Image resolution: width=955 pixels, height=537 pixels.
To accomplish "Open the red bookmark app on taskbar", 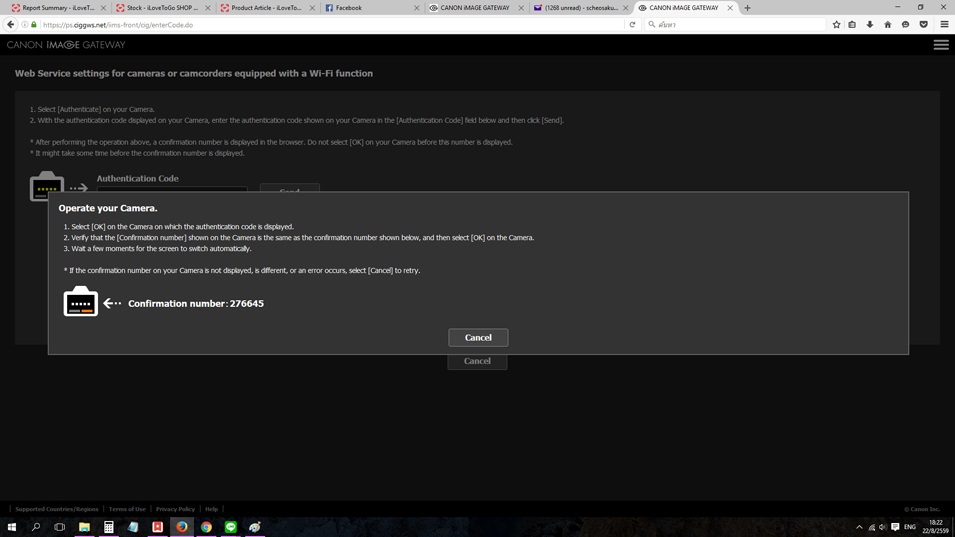I will click(x=157, y=527).
